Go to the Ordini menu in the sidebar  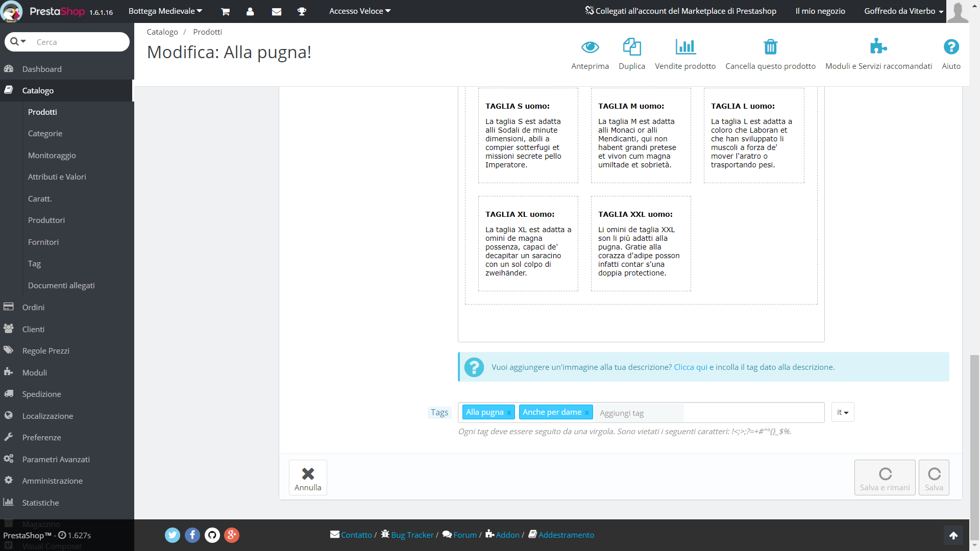33,307
